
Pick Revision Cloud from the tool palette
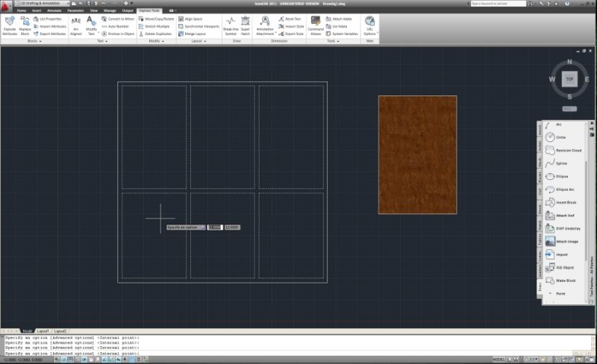[x=563, y=151]
